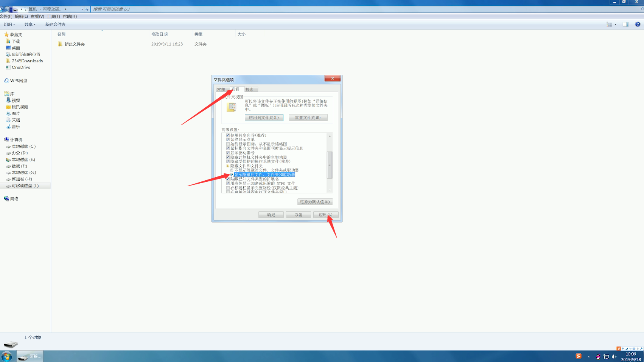Select 办公 (D:) drive

pos(17,153)
